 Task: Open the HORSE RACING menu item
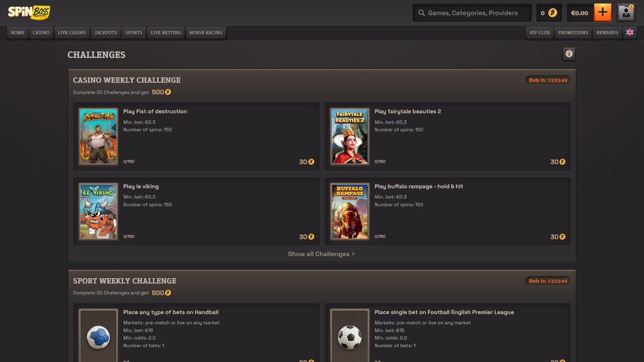(x=206, y=33)
